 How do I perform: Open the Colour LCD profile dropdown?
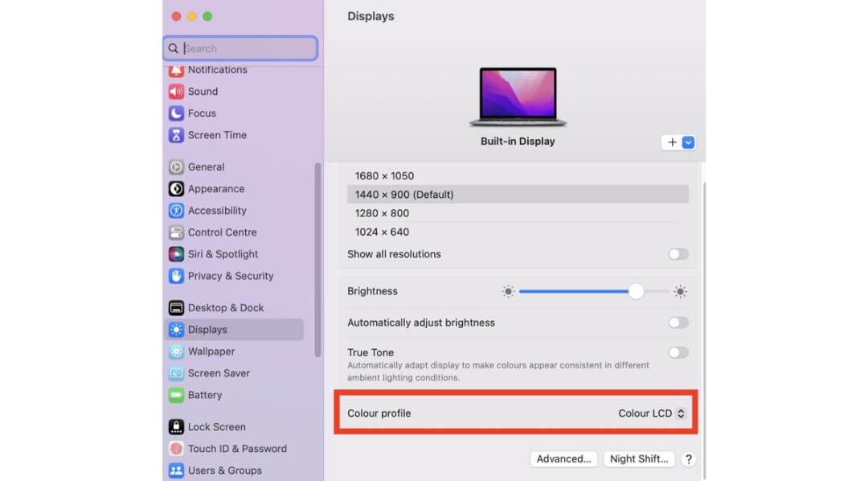[x=652, y=413]
